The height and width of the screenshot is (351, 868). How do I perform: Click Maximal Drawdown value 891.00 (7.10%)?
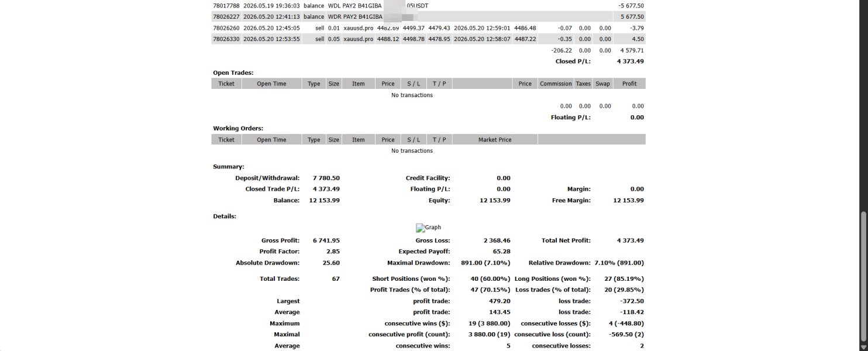(484, 263)
